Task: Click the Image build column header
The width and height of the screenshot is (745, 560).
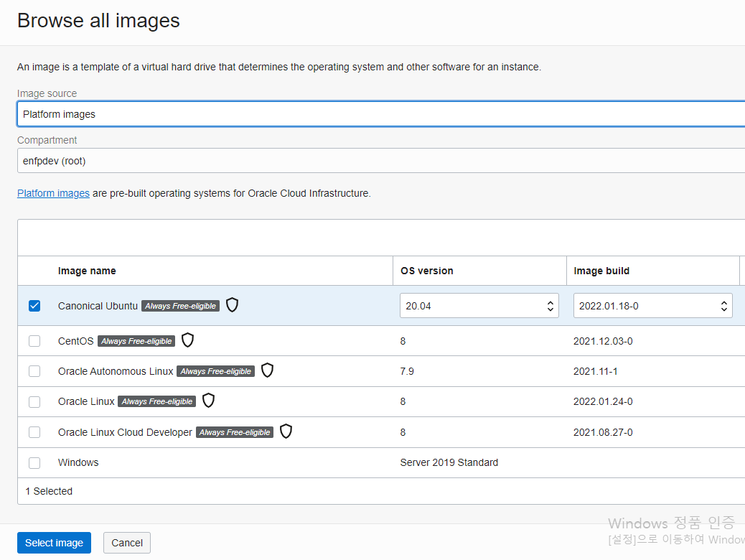Action: [x=601, y=271]
